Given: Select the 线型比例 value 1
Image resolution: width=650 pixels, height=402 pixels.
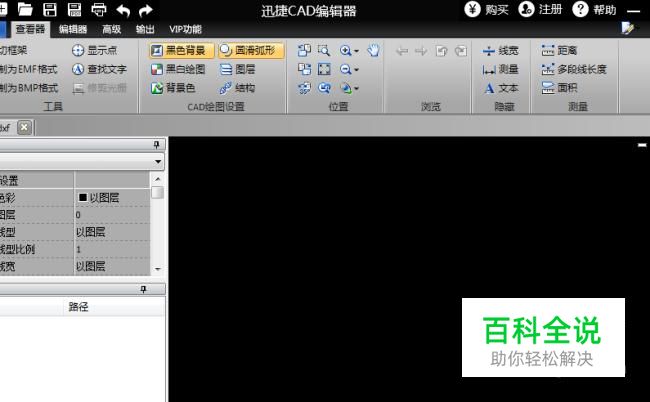Looking at the screenshot, I should 112,249.
